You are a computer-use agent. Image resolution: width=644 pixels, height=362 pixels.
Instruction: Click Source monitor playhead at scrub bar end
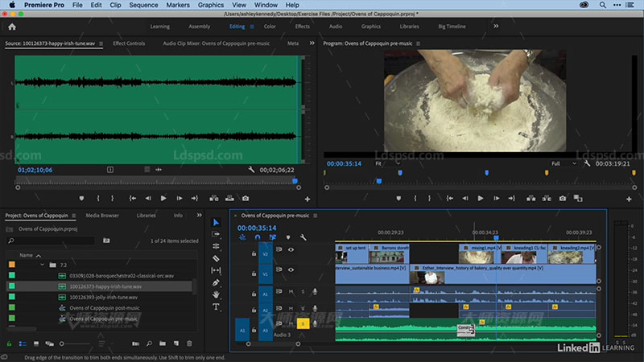pyautogui.click(x=295, y=181)
